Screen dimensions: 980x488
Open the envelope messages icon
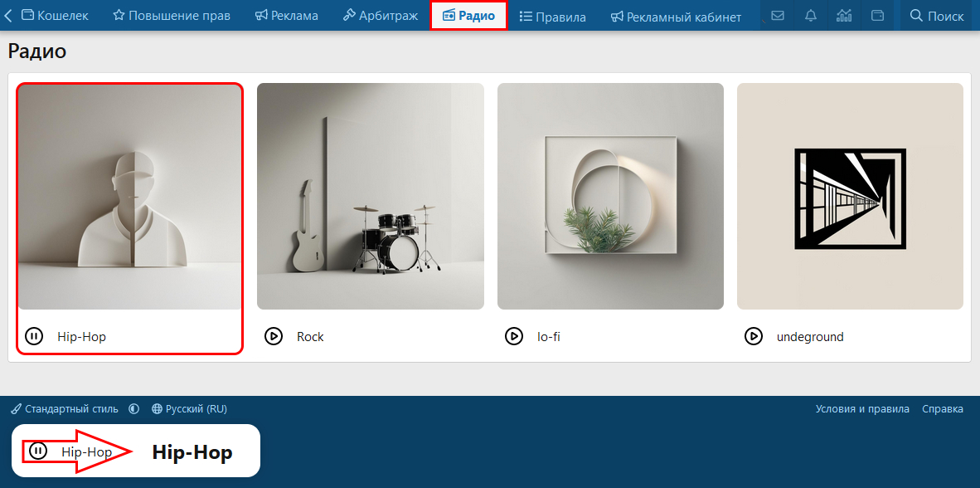pos(778,16)
